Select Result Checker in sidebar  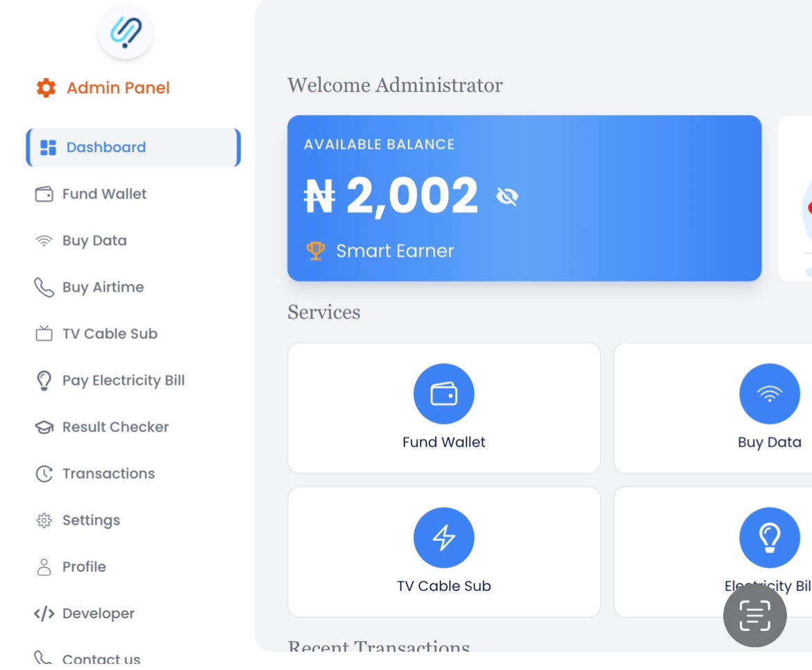point(115,427)
